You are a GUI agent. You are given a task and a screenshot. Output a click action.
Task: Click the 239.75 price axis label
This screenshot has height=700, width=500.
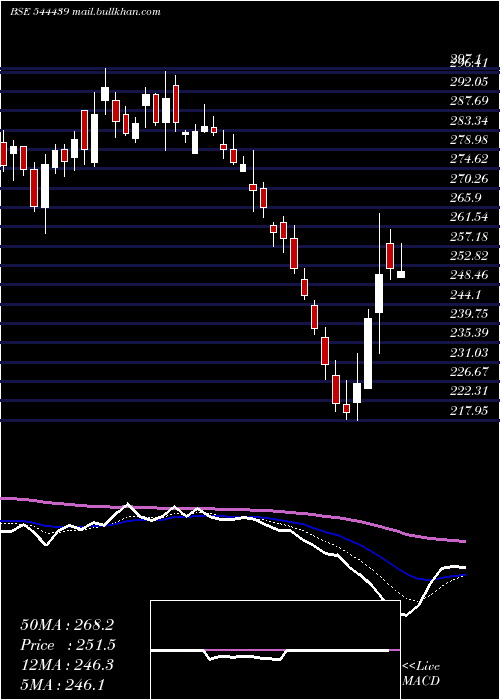(x=469, y=314)
